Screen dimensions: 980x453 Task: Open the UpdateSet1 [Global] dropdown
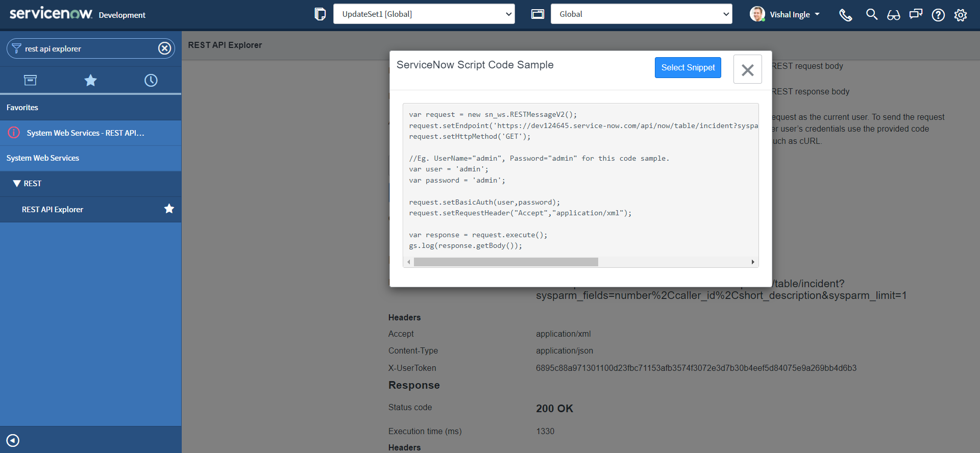[x=424, y=14]
